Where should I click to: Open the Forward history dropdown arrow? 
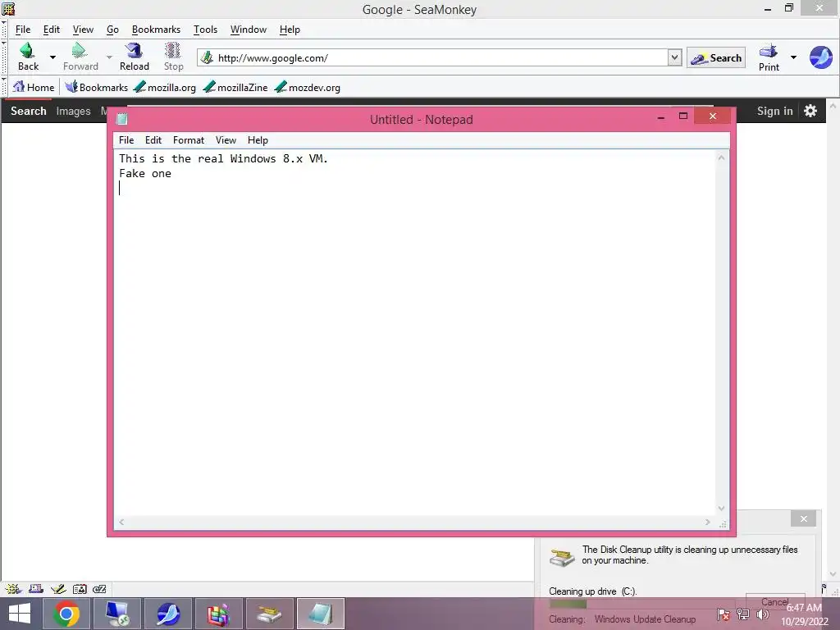109,57
